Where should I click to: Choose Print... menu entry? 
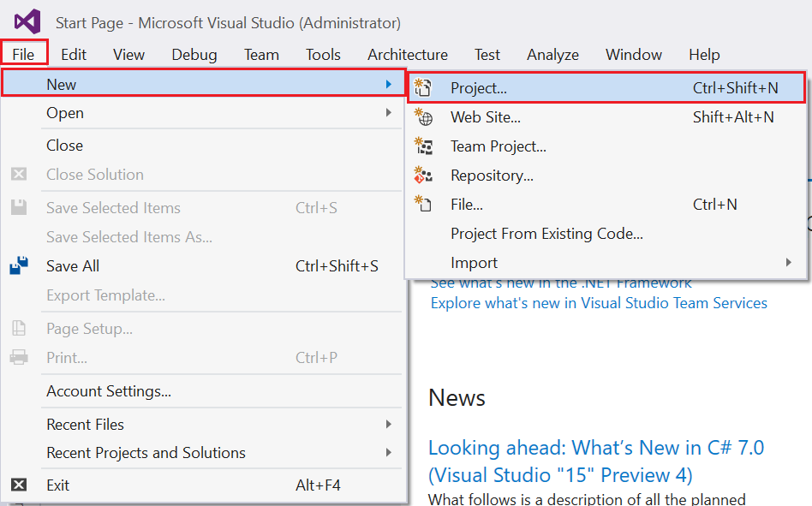[x=204, y=357]
